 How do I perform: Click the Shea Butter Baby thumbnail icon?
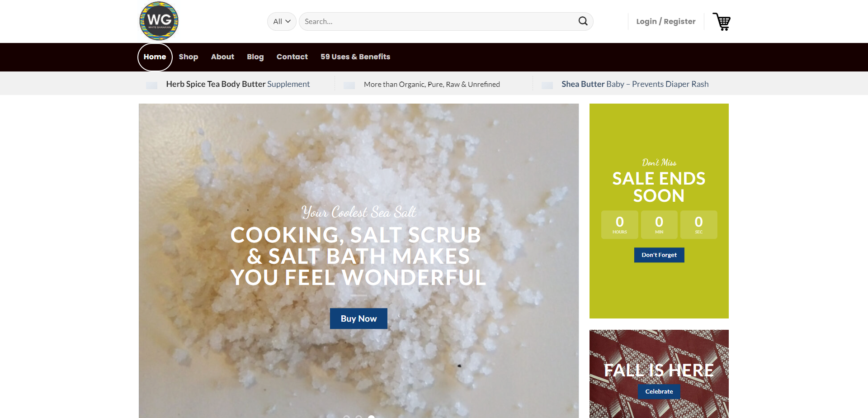pyautogui.click(x=547, y=85)
